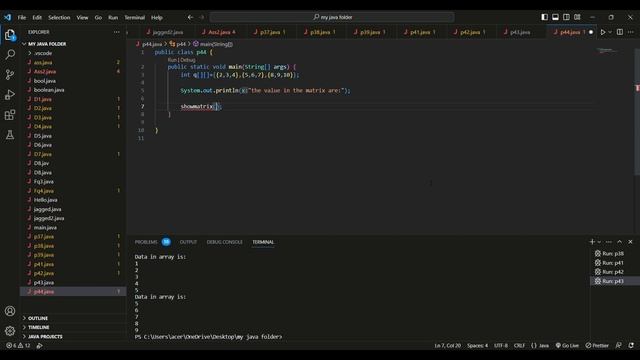Run Java with the editor play button

pos(603,32)
